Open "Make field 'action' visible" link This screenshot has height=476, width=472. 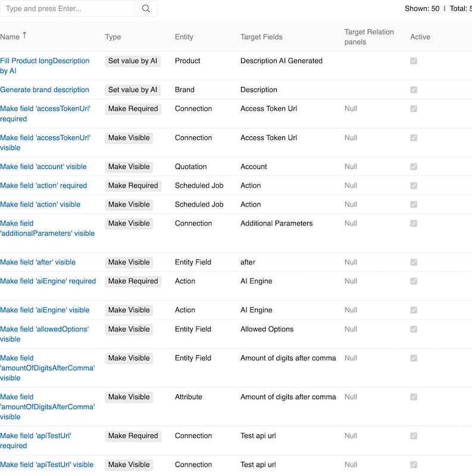pos(40,204)
